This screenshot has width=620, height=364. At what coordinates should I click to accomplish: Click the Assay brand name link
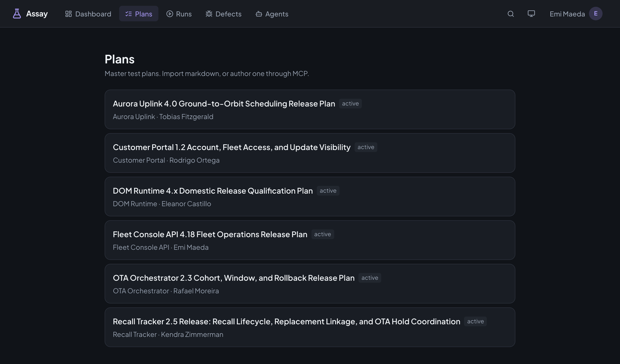[37, 14]
